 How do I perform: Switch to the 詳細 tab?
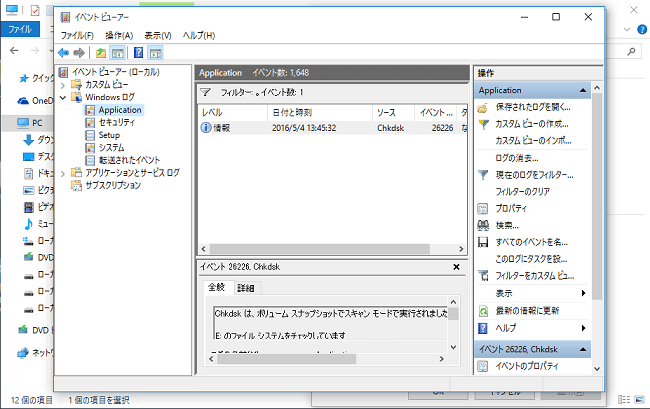pyautogui.click(x=245, y=288)
